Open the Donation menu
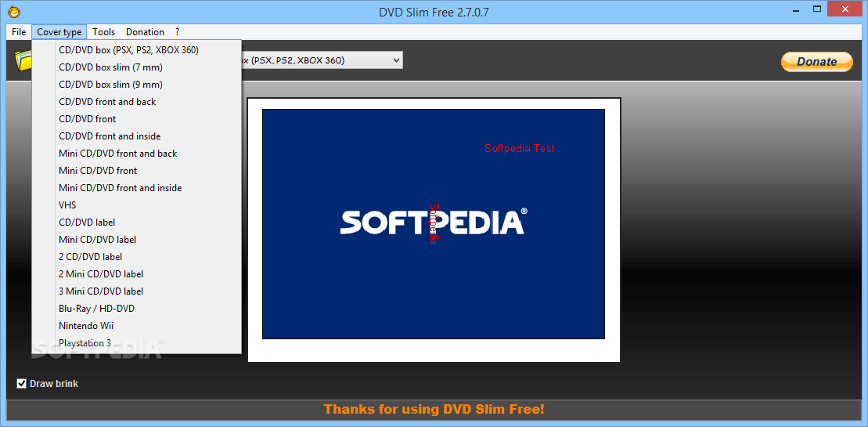The image size is (868, 427). click(145, 31)
